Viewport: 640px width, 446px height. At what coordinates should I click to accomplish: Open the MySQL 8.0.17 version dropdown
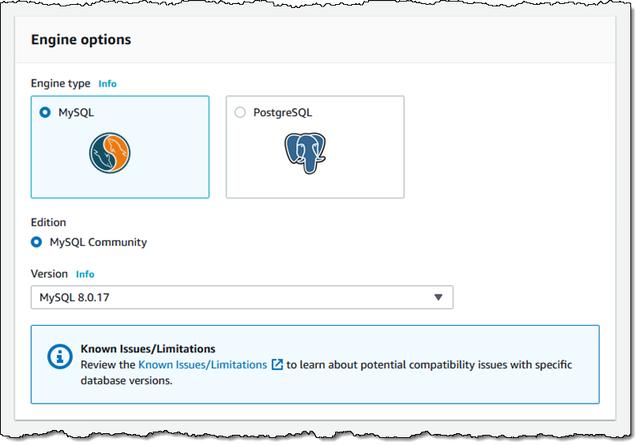(241, 297)
